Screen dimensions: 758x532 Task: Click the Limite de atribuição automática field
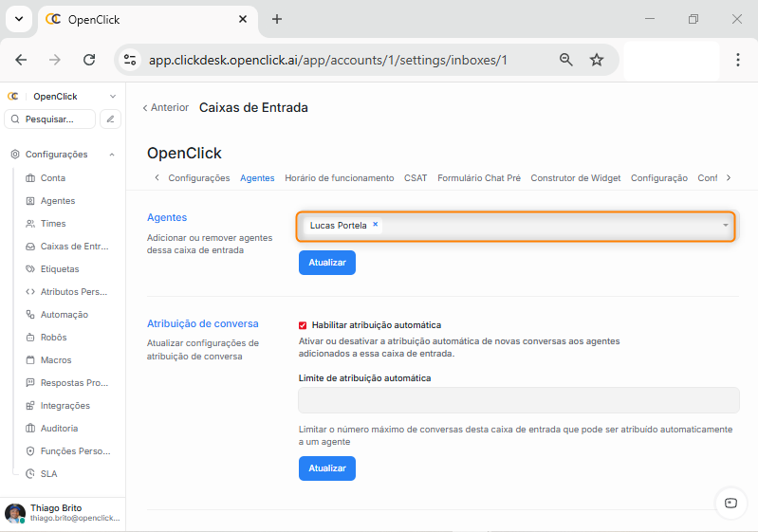tap(518, 400)
